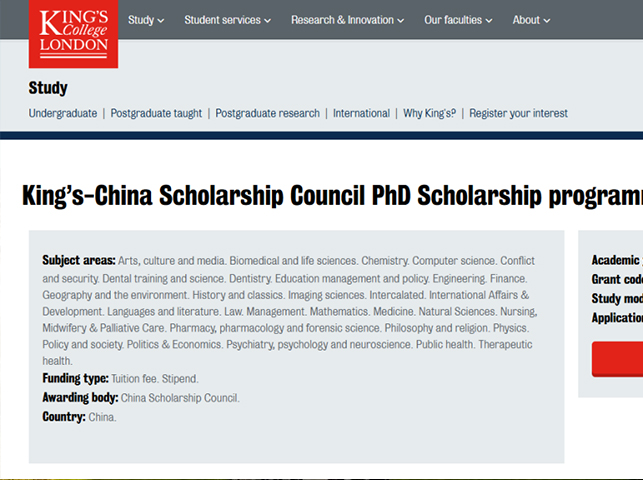Open the Our faculties dropdown
Screen dimensions: 643x480
(458, 20)
